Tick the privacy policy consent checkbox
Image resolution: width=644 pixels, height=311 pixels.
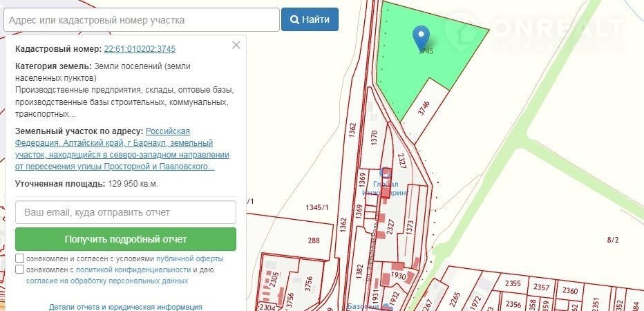click(20, 270)
